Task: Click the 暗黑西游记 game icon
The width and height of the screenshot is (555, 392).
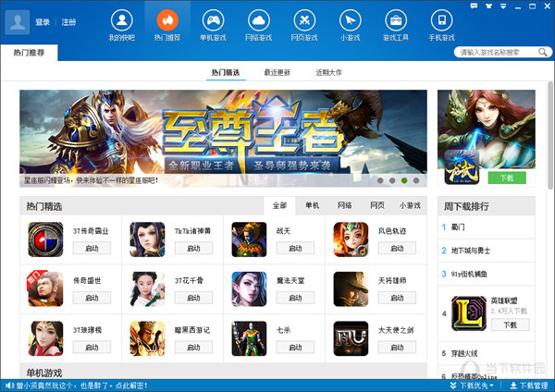Action: coord(147,338)
